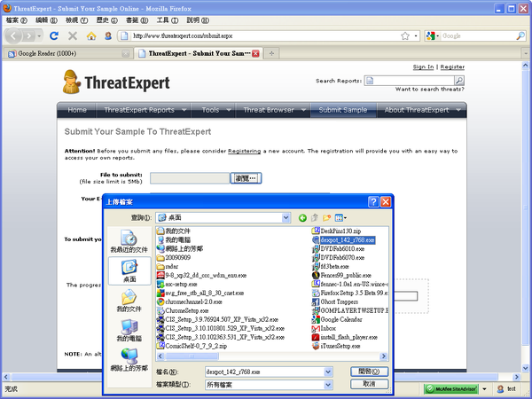This screenshot has height=399, width=532.
Task: Click McAfee SiteAdvisor status bar icon
Action: pyautogui.click(x=452, y=389)
